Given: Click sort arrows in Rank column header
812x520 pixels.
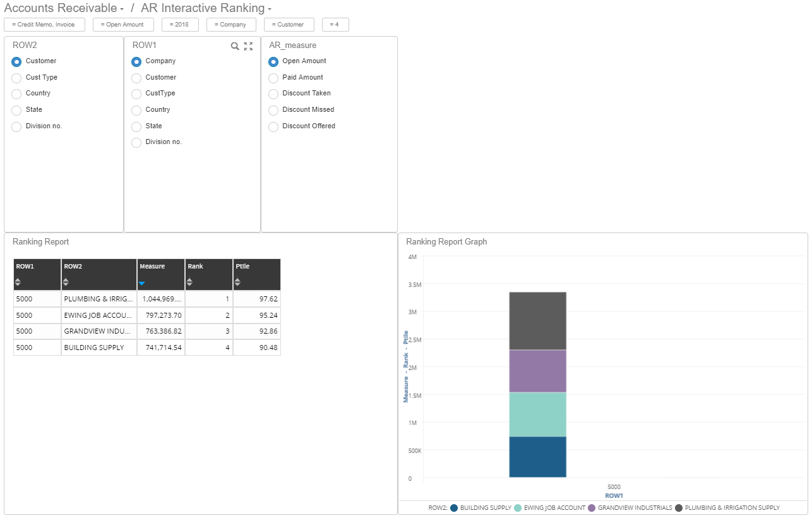Looking at the screenshot, I should 189,282.
